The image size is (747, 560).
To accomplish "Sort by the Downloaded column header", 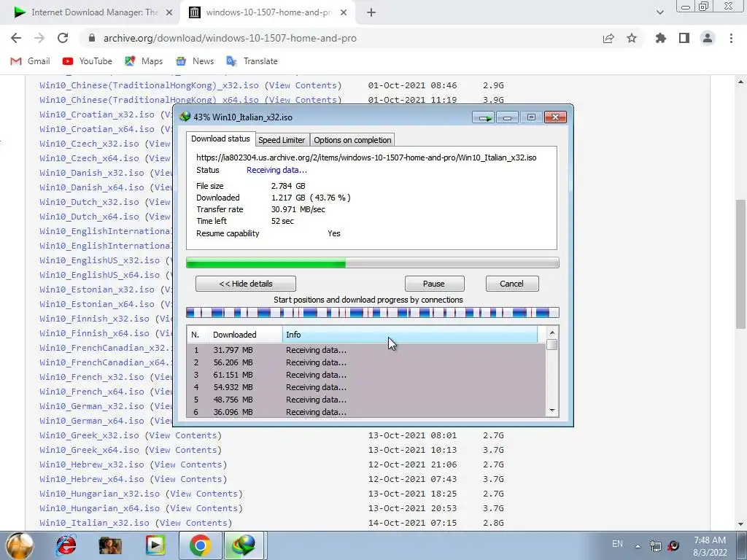I will pyautogui.click(x=245, y=335).
